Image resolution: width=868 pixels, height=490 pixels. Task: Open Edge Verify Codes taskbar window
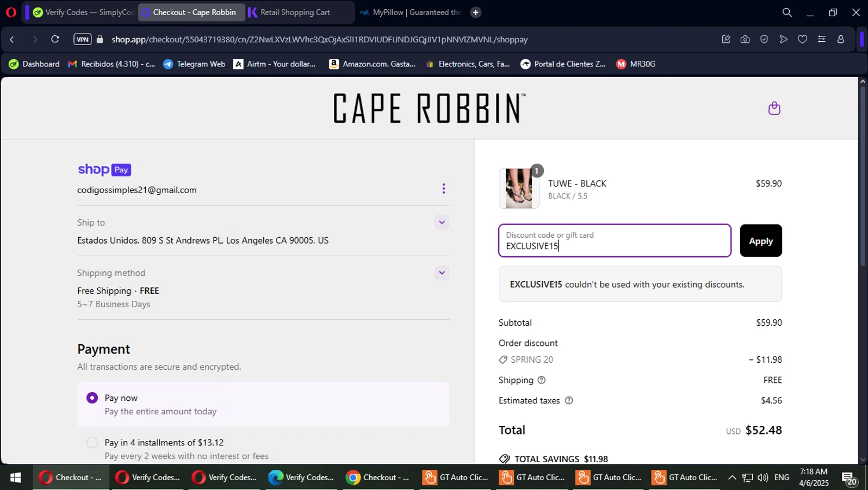301,477
